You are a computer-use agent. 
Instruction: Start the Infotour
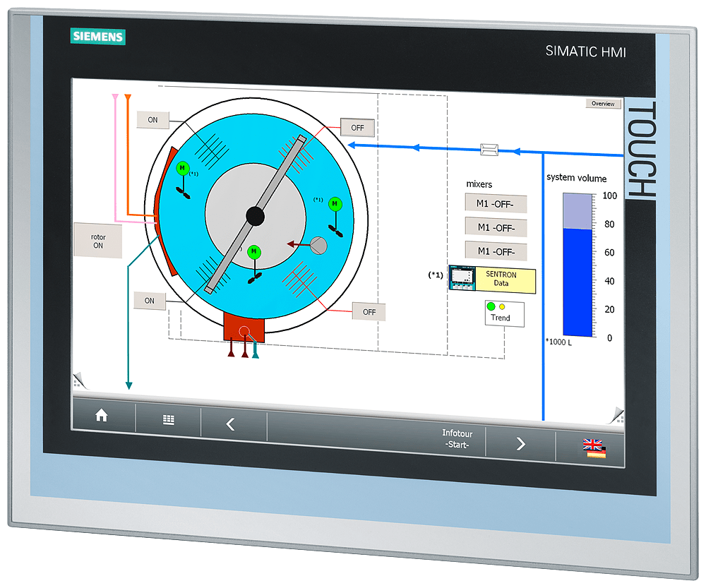point(458,440)
